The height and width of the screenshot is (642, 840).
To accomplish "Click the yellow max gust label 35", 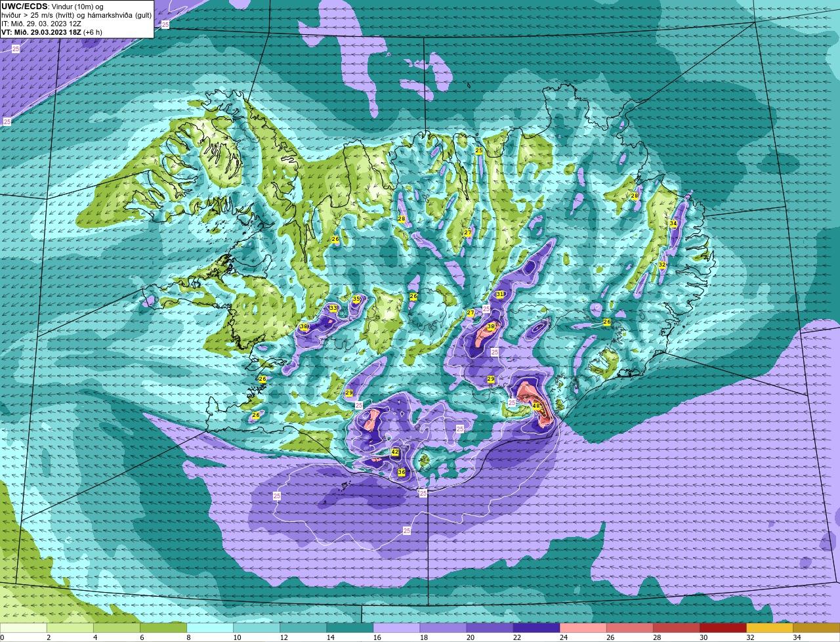I will tap(356, 299).
